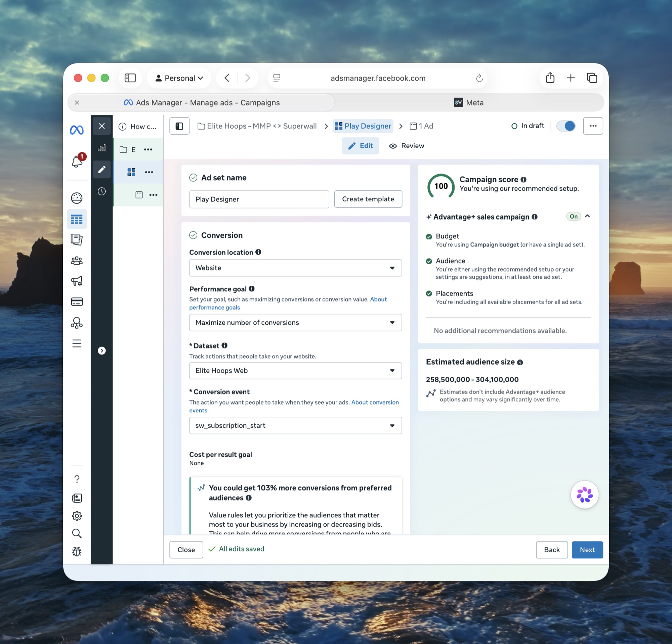The height and width of the screenshot is (644, 672).
Task: Edit the Ad set name field
Action: [x=259, y=199]
